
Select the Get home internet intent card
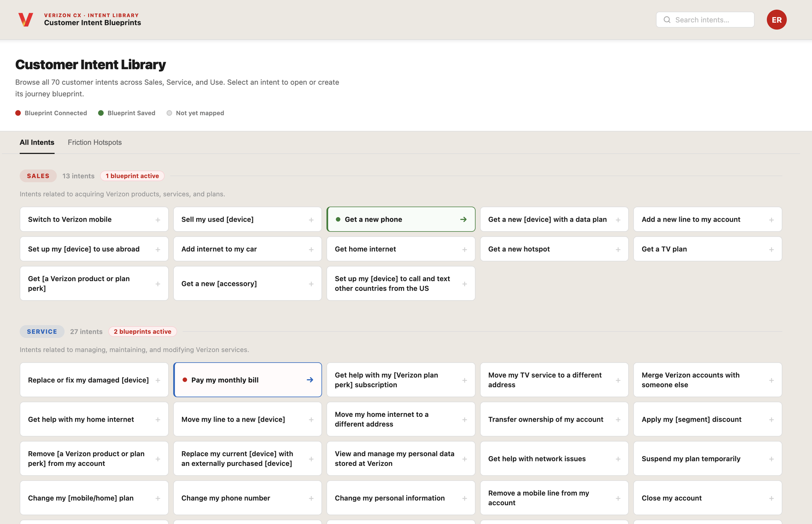(x=401, y=249)
